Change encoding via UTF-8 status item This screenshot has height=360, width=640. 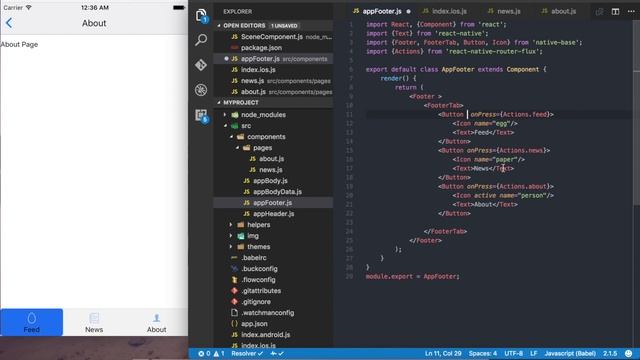tap(513, 353)
